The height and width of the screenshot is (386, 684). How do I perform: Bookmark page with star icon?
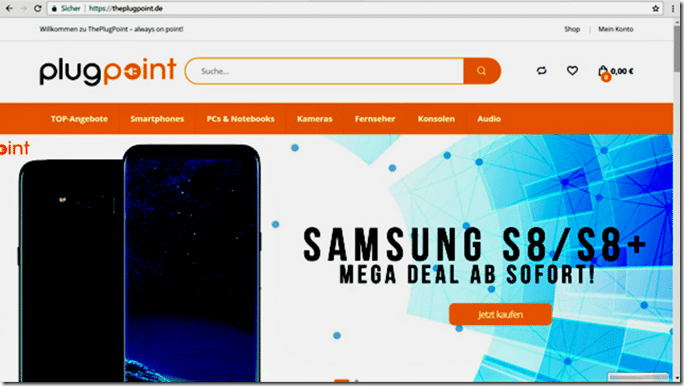coord(655,9)
